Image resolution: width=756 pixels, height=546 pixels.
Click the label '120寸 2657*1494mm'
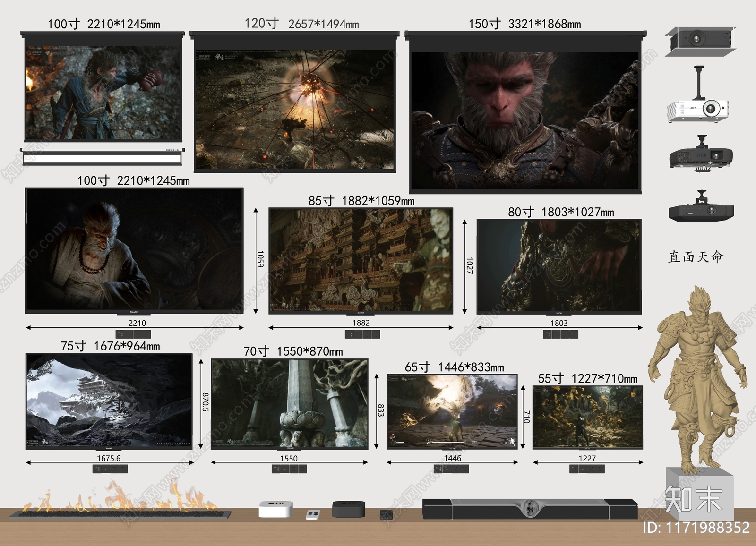[x=301, y=23]
